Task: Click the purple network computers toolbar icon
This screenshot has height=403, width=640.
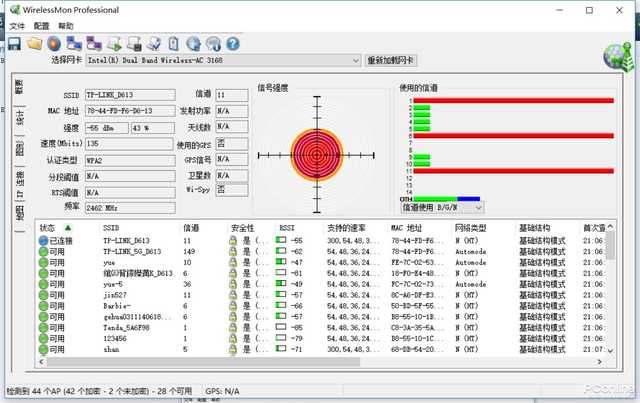Action: [x=94, y=43]
